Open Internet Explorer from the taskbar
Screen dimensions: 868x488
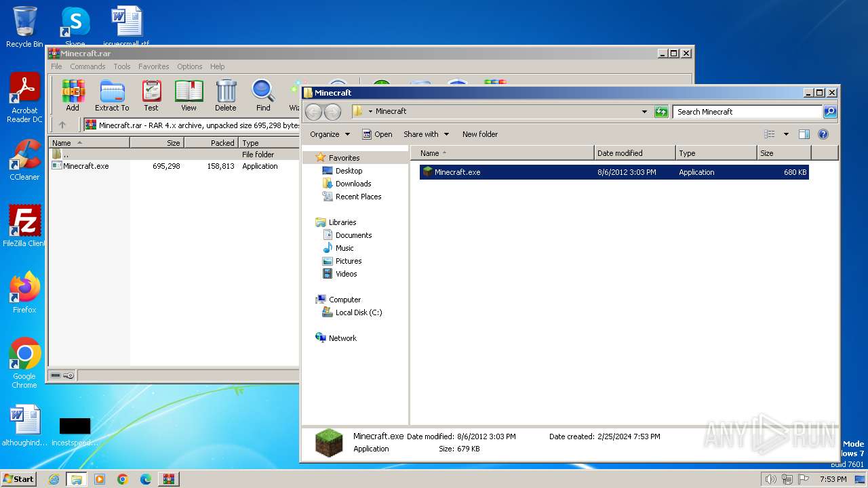click(54, 479)
